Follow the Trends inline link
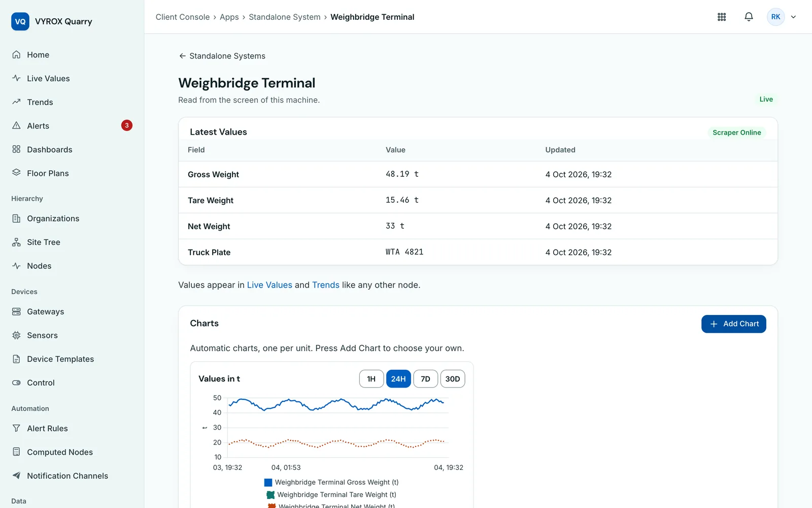 click(326, 285)
